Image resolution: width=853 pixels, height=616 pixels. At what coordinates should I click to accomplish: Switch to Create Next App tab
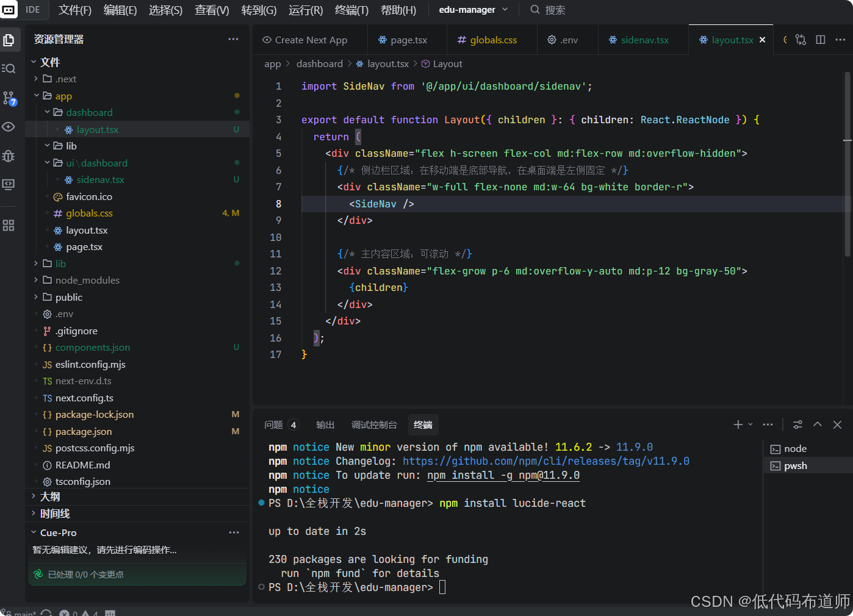[310, 40]
